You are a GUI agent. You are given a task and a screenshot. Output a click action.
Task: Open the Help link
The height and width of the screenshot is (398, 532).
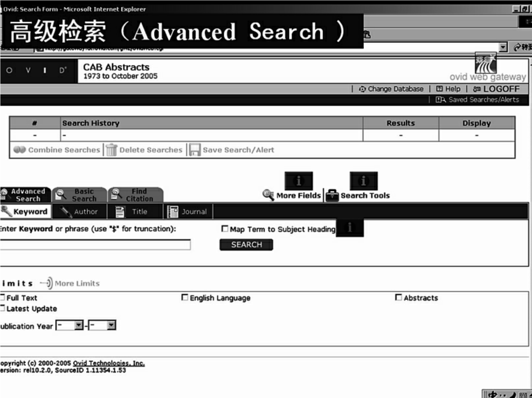point(453,89)
